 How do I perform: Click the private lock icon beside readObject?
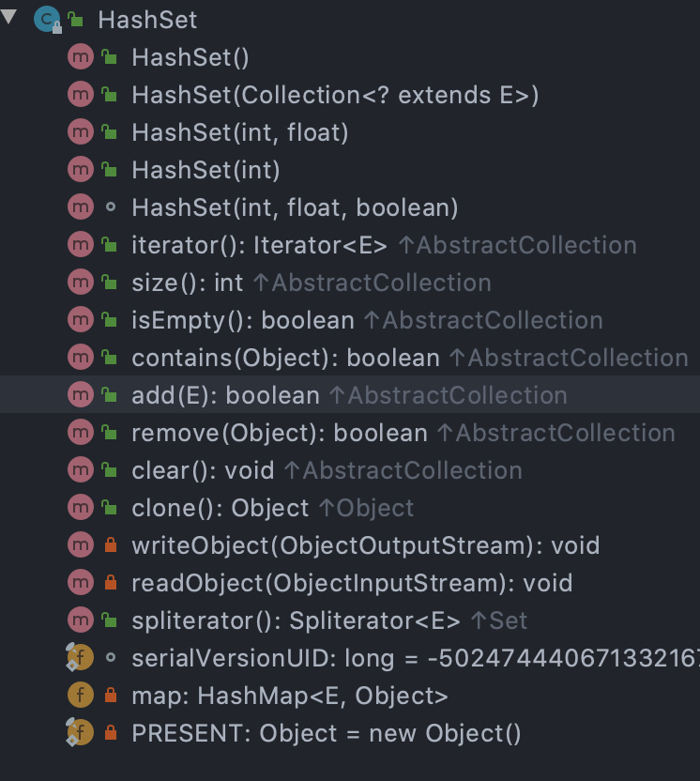(x=111, y=582)
